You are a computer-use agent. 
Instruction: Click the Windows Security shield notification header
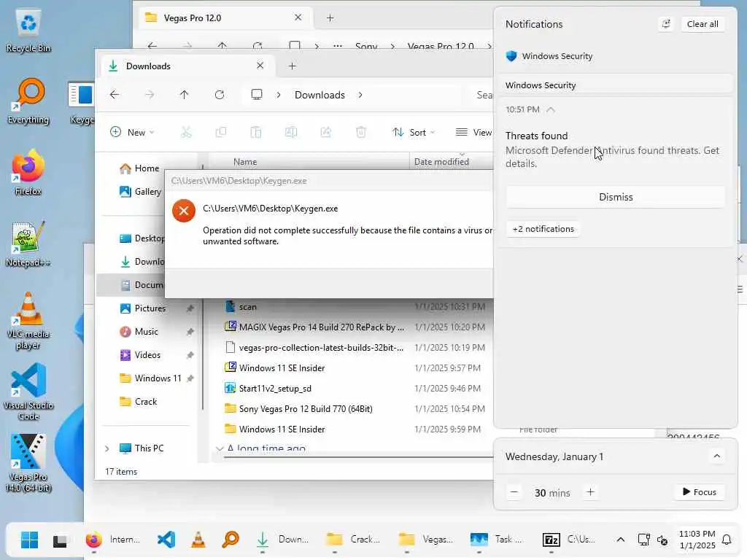[549, 56]
